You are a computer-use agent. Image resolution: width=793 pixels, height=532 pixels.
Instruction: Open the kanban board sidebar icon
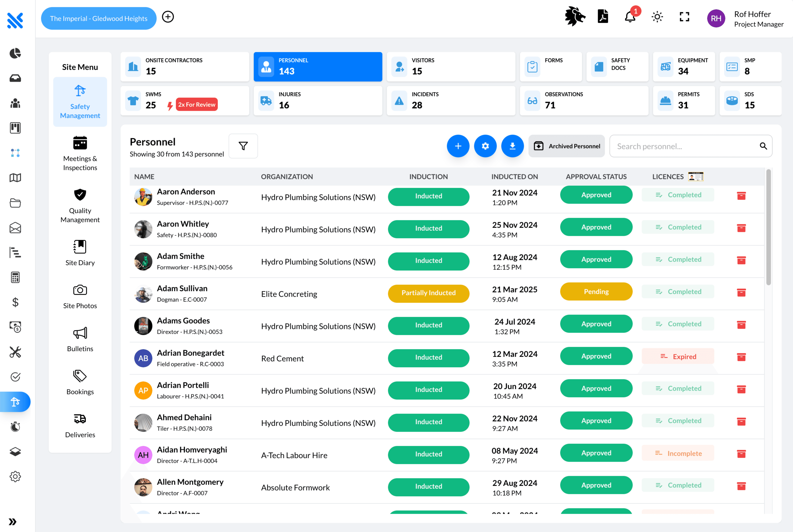point(15,128)
